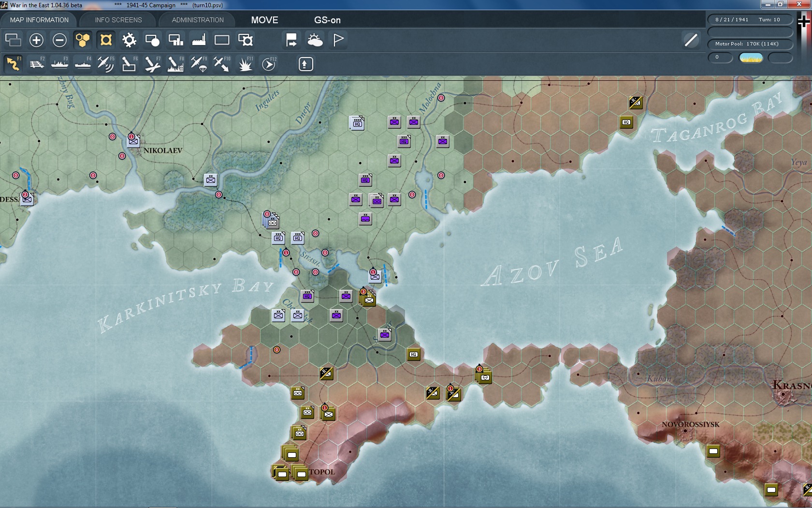Viewport: 812px width, 508px height.
Task: Click the Azov Sea map label
Action: coord(552,262)
